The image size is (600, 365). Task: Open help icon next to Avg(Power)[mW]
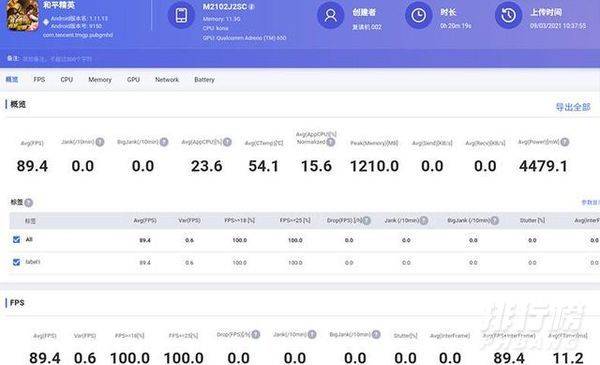point(564,142)
